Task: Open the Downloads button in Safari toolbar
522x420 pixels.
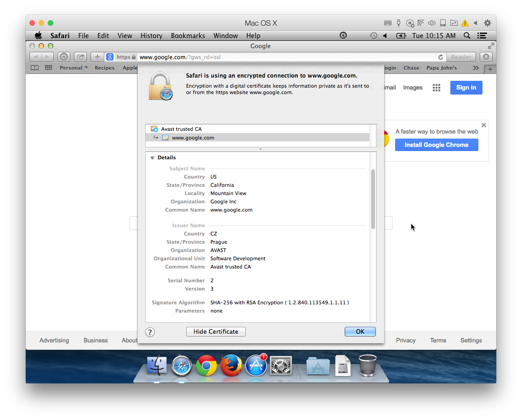Action: click(486, 57)
